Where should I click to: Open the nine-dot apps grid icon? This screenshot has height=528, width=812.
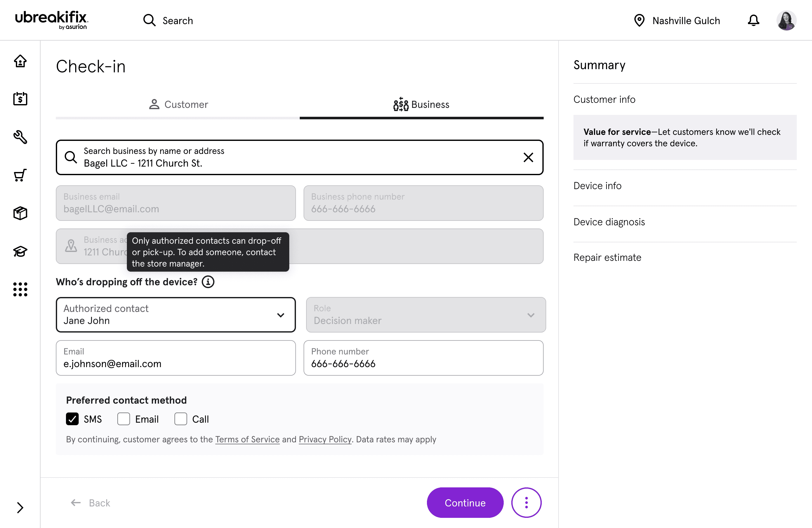point(20,289)
